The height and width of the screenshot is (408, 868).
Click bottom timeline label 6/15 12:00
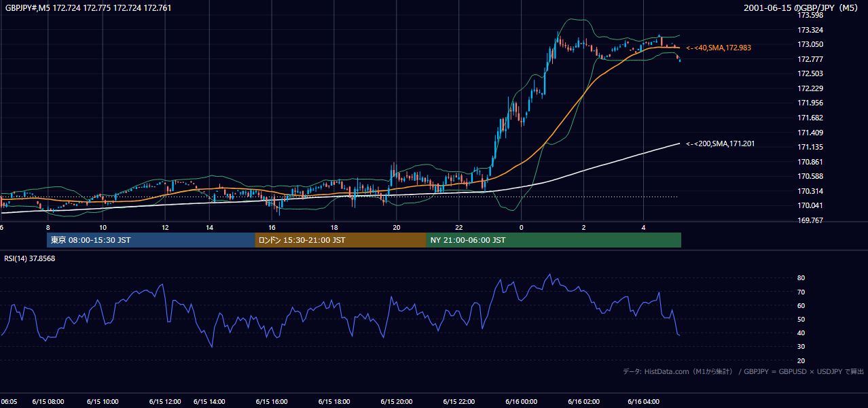[165, 402]
